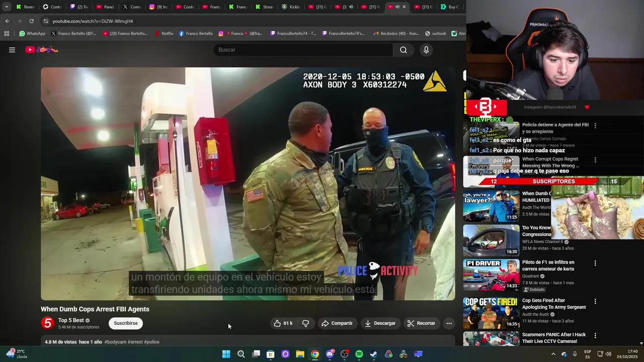Click the Descargar download button

click(x=380, y=323)
